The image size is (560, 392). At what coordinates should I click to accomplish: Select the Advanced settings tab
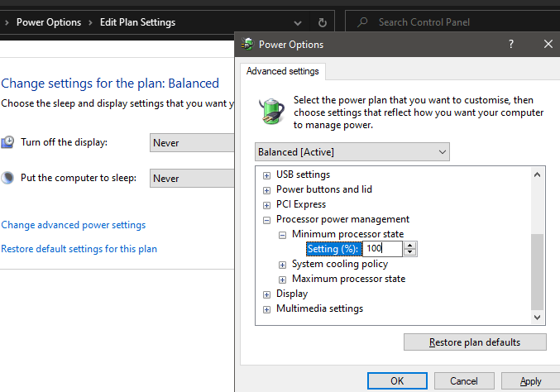tap(283, 72)
